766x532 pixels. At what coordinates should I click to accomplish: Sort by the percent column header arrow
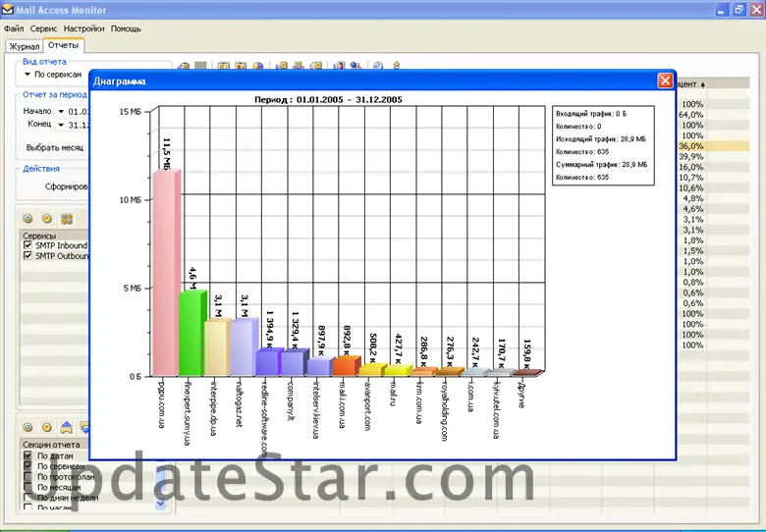pos(703,84)
